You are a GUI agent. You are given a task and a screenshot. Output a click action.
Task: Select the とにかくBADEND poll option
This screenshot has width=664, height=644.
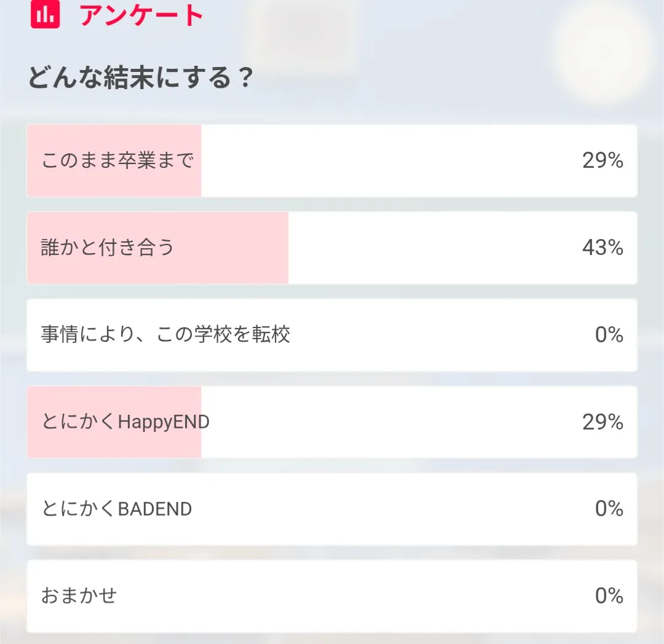click(117, 509)
